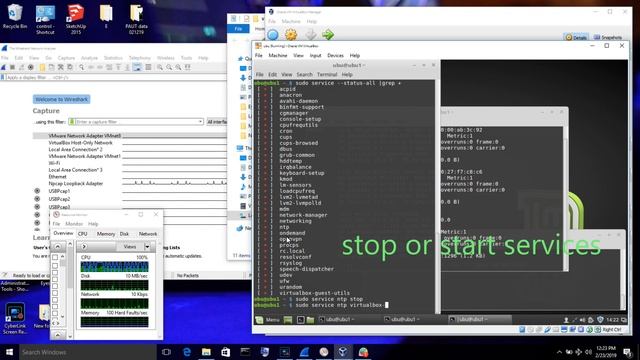Select USBPcap1 interface radio icon
Image resolution: width=640 pixels, height=360 pixels.
coord(37,191)
